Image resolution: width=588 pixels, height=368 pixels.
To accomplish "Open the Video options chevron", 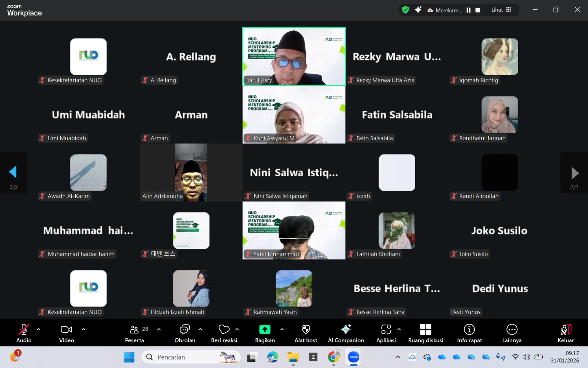I will pos(84,329).
